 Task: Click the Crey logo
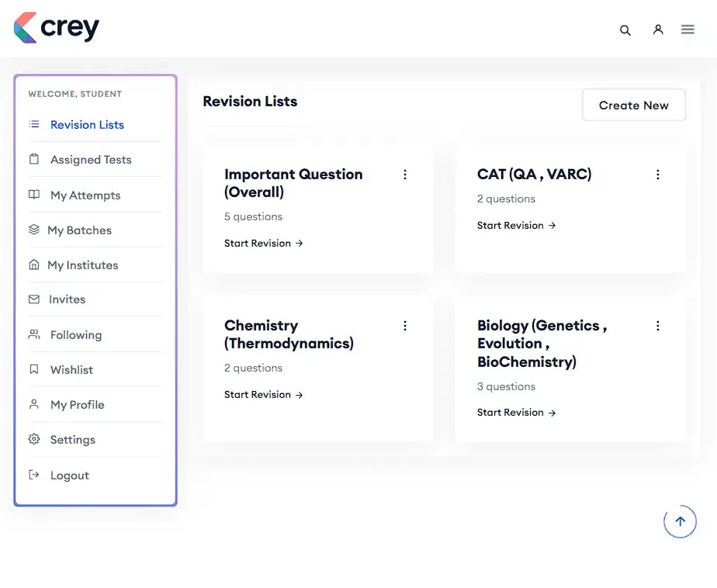57,29
